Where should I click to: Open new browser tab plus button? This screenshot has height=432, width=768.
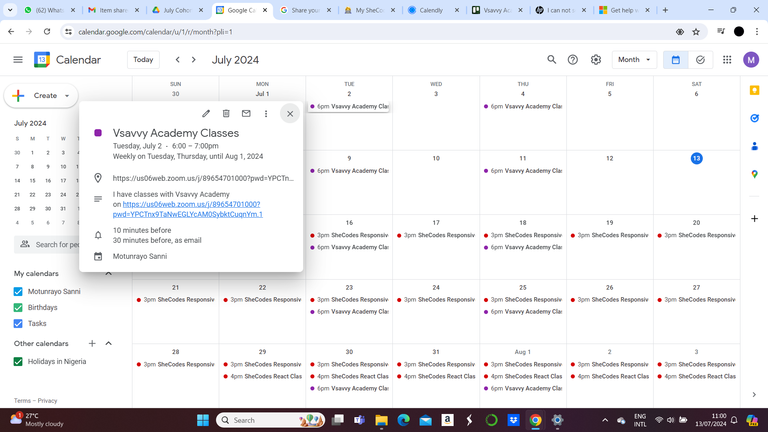665,10
